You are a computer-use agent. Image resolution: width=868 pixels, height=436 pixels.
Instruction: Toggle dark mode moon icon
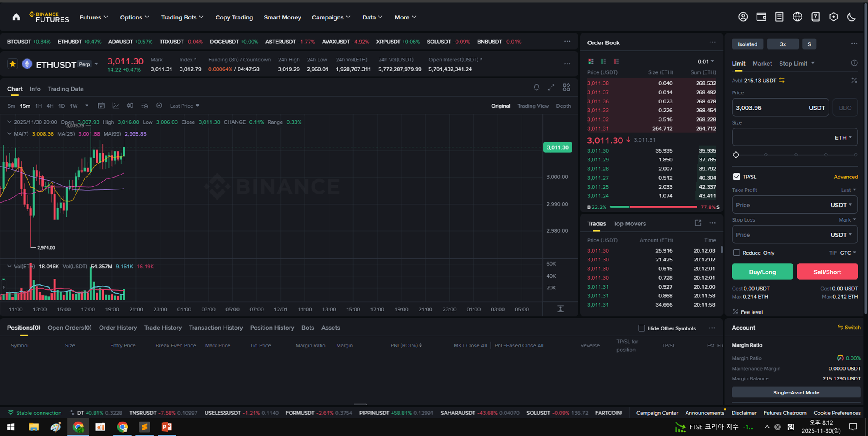click(851, 17)
